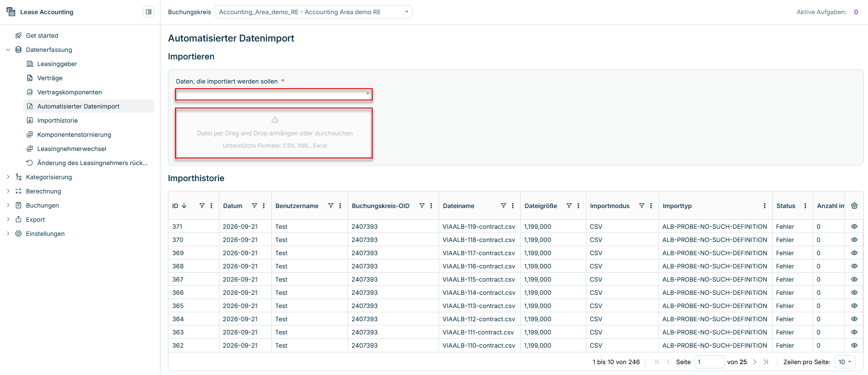Open Status column options menu
868x375 pixels.
(805, 206)
